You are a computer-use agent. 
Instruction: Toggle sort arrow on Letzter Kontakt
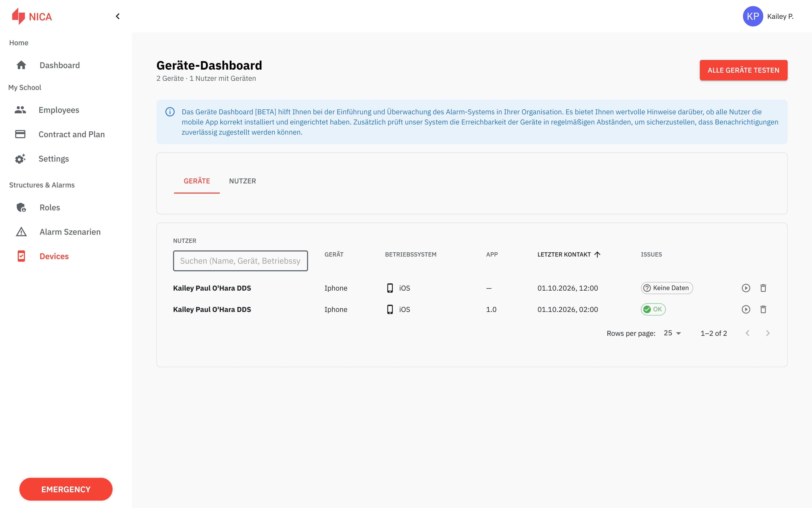pos(597,254)
